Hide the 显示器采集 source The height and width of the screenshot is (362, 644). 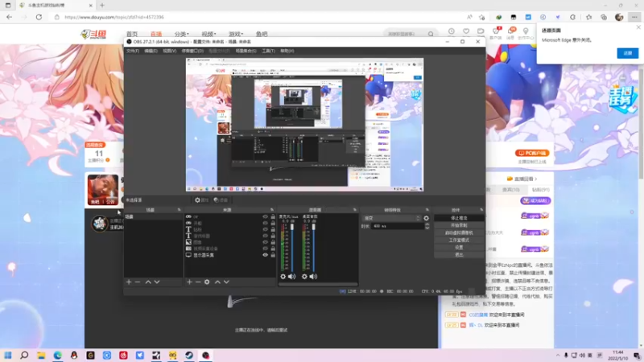266,255
